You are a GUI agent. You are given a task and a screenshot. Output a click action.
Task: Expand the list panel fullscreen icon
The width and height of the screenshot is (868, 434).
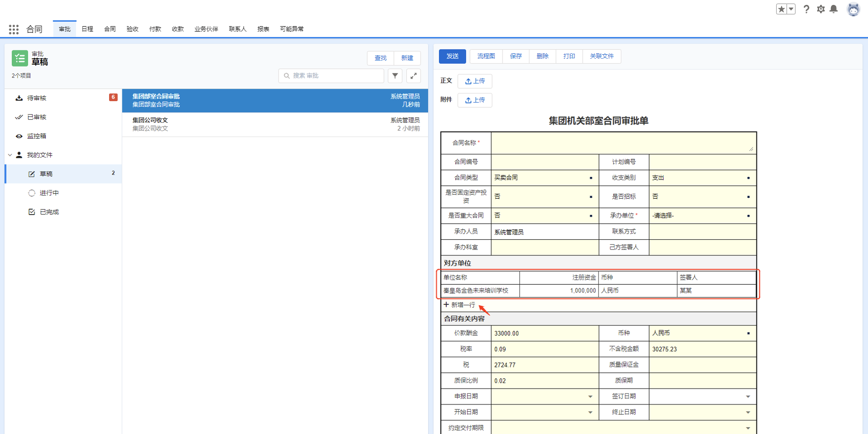[414, 76]
